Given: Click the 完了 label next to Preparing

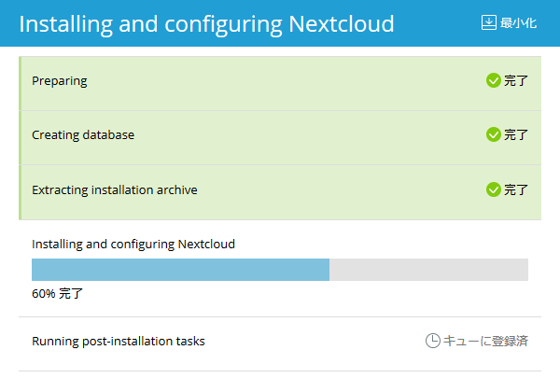Looking at the screenshot, I should [516, 80].
